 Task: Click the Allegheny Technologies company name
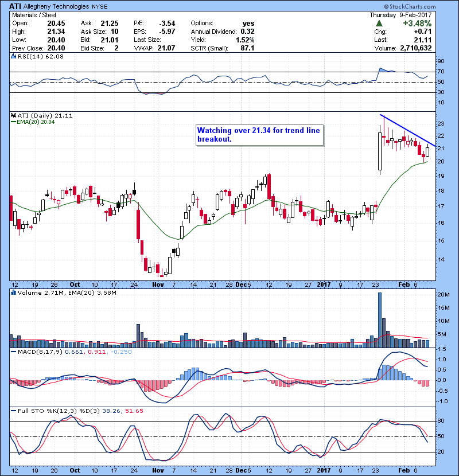coord(56,6)
